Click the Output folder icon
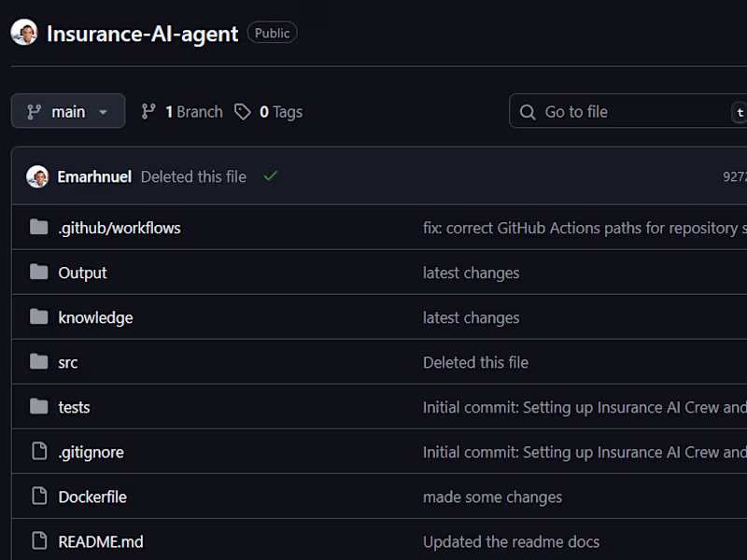 [37, 273]
